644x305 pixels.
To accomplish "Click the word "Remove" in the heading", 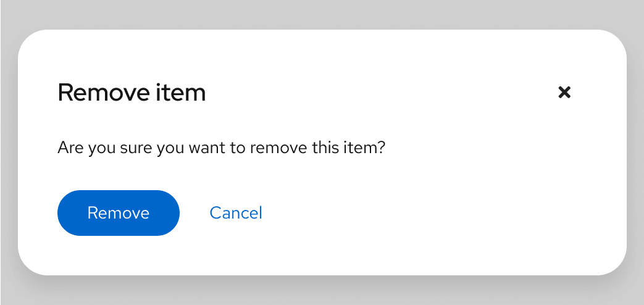I will pos(101,93).
